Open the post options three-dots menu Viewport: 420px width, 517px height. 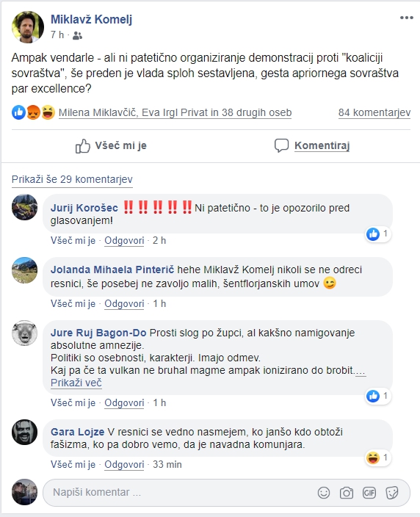pos(406,18)
